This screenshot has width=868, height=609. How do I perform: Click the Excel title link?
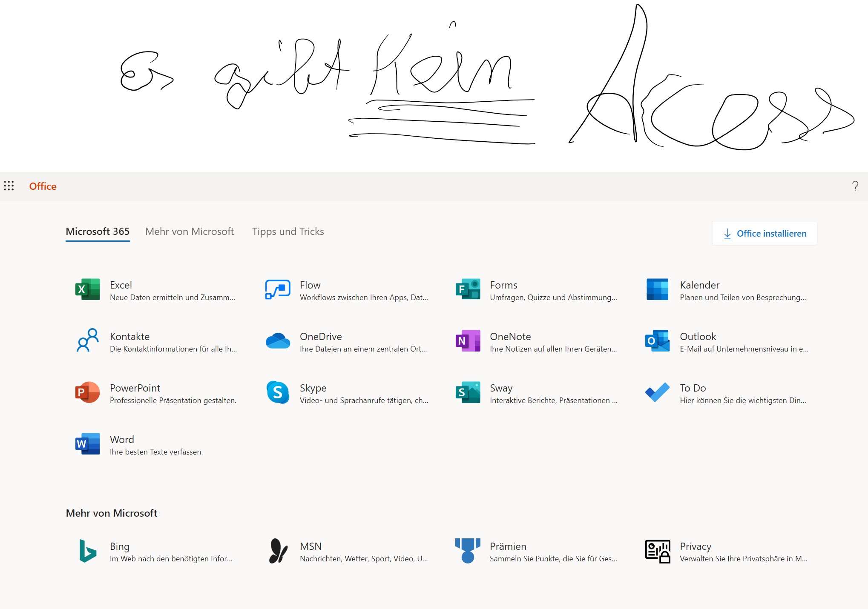(121, 285)
